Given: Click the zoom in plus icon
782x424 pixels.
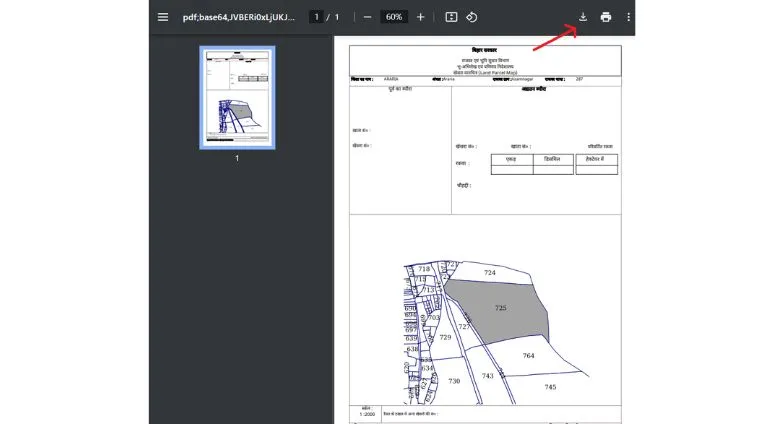Looking at the screenshot, I should coord(421,17).
